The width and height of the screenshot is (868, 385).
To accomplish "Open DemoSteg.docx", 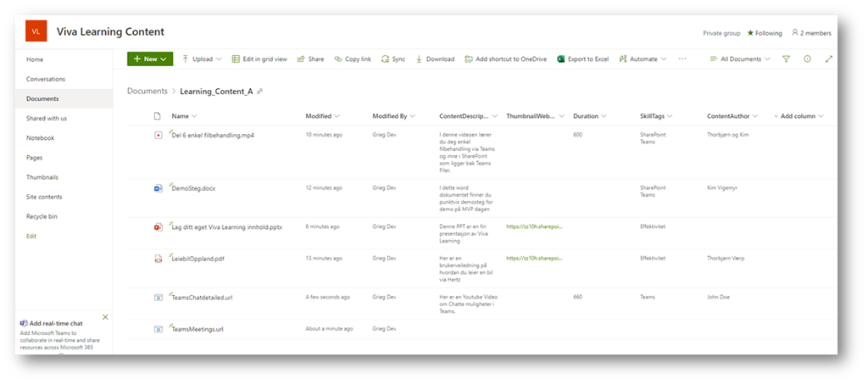I will pos(193,188).
